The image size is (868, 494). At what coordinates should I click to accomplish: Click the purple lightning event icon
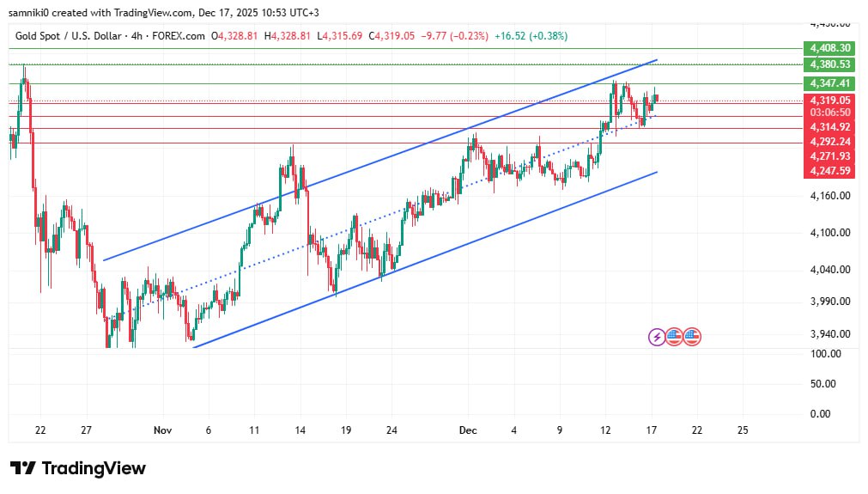tap(657, 337)
